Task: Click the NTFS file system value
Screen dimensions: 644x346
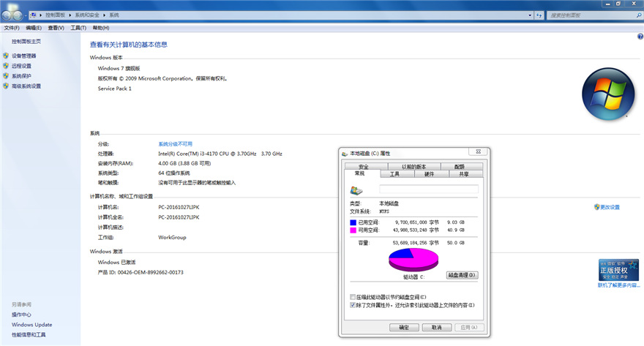Action: point(384,211)
